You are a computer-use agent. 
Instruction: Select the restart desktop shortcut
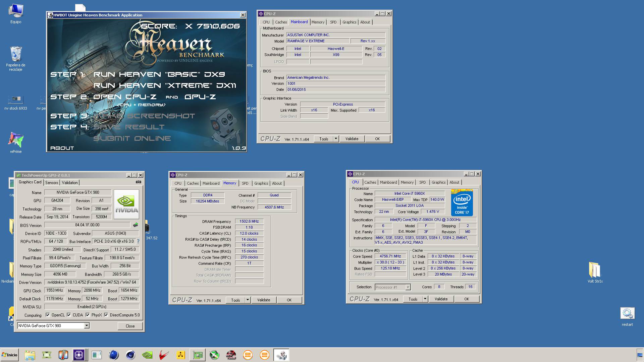[x=627, y=317]
